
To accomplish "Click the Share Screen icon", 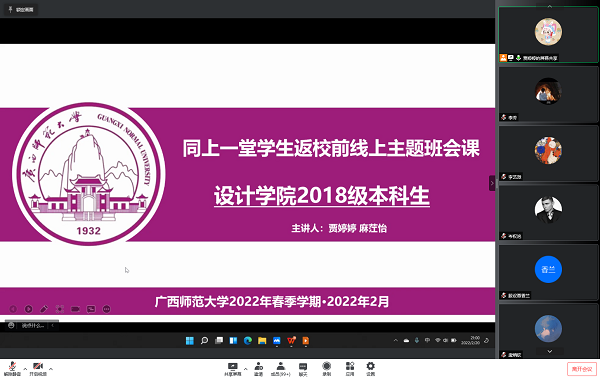I will (233, 369).
